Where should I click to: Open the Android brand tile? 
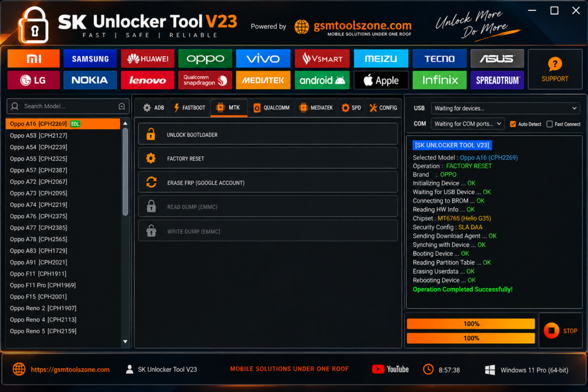[322, 80]
